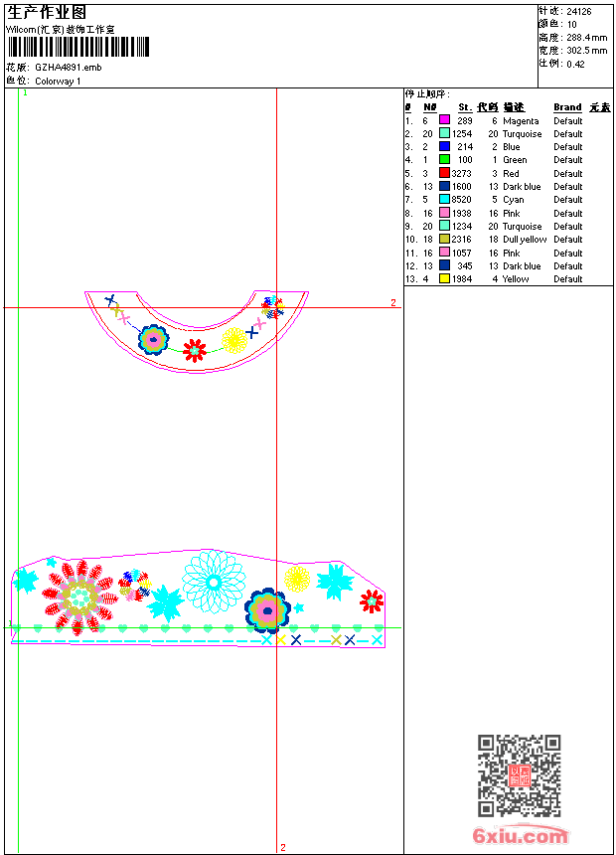Select the 'Dull yellow' description text

point(525,240)
